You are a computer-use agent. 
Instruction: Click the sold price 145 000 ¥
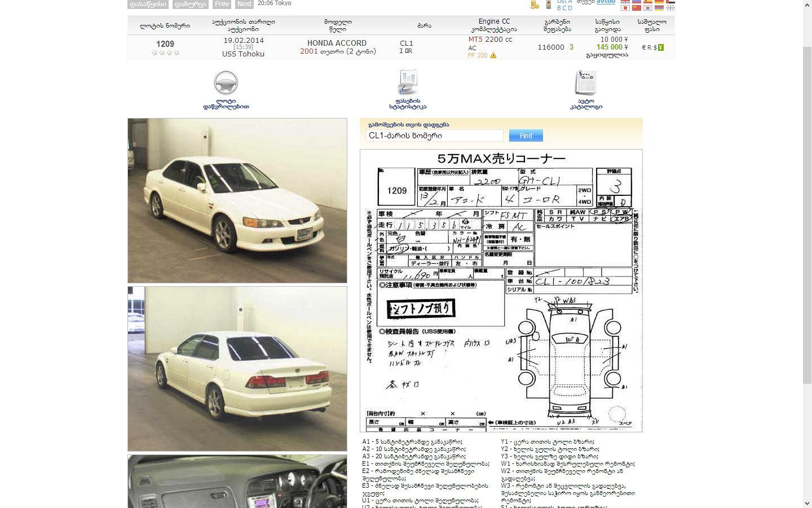(x=612, y=47)
